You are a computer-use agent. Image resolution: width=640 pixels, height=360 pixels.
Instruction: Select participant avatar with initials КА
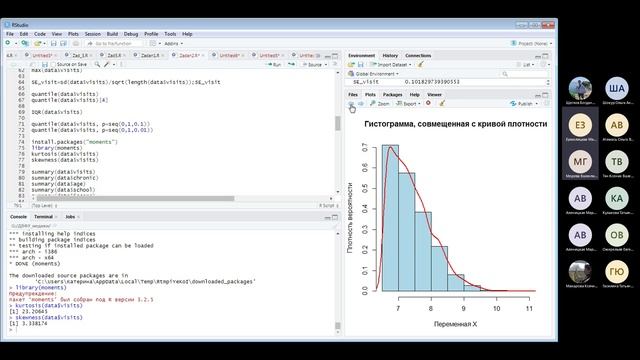(617, 198)
